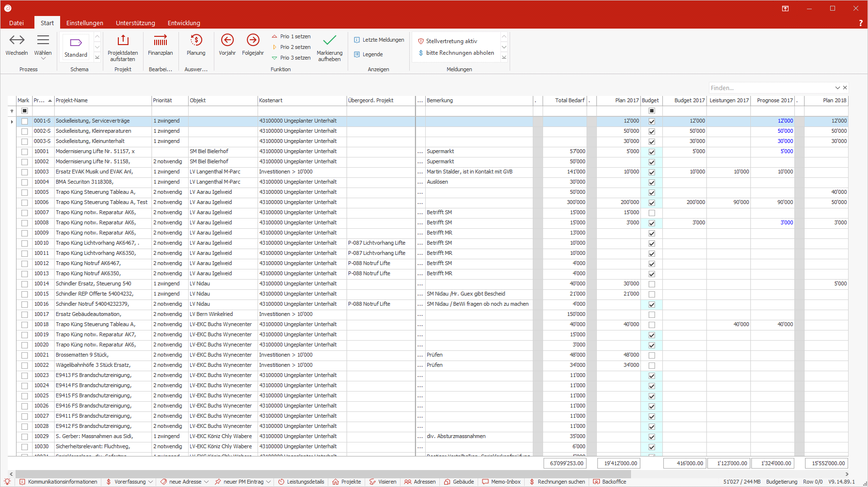Toggle Budget checkbox for project 10003
This screenshot has width=868, height=487.
pos(652,172)
